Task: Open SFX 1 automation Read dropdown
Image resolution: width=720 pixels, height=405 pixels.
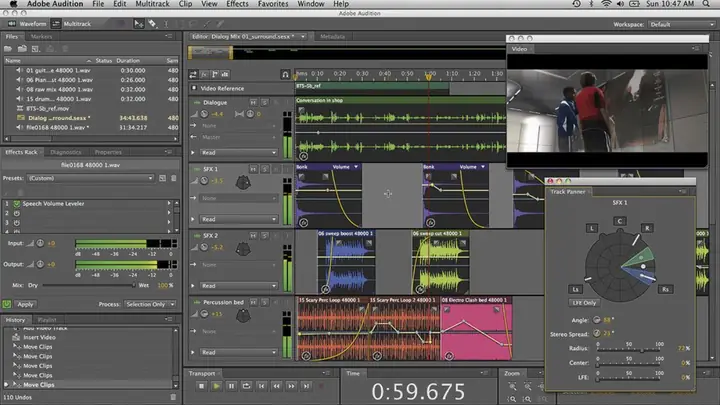Action: coord(239,219)
